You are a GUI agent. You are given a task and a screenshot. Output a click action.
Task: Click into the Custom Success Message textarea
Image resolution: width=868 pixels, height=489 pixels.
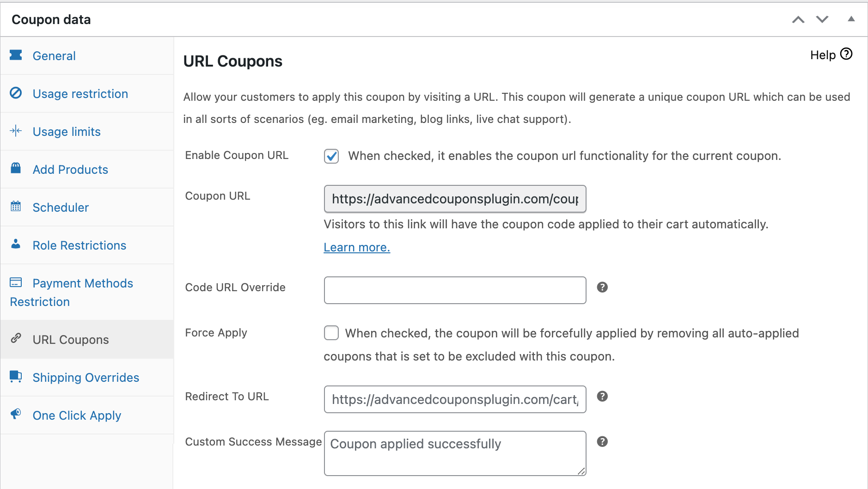[x=455, y=453]
